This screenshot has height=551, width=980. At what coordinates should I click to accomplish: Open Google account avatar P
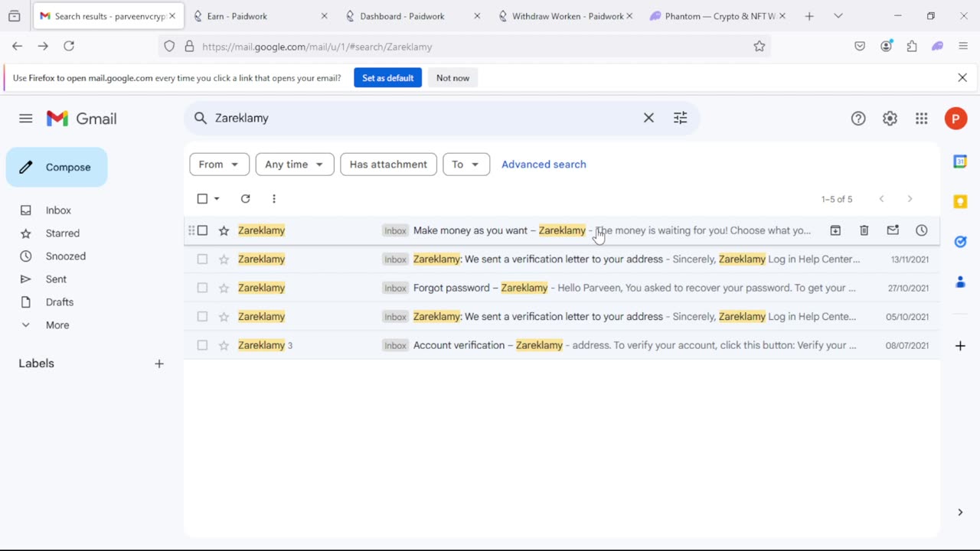(x=955, y=119)
